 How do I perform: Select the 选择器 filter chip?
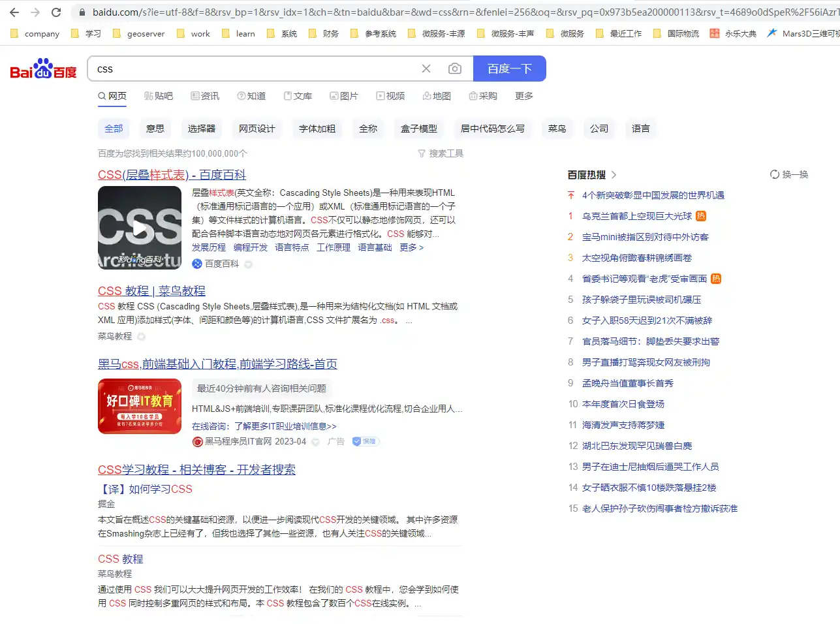click(202, 129)
